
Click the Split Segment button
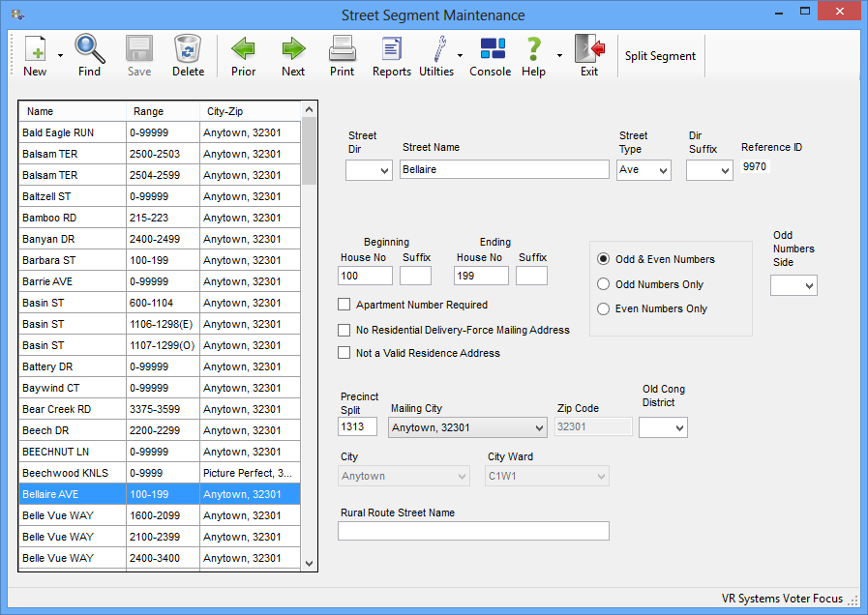pos(660,56)
